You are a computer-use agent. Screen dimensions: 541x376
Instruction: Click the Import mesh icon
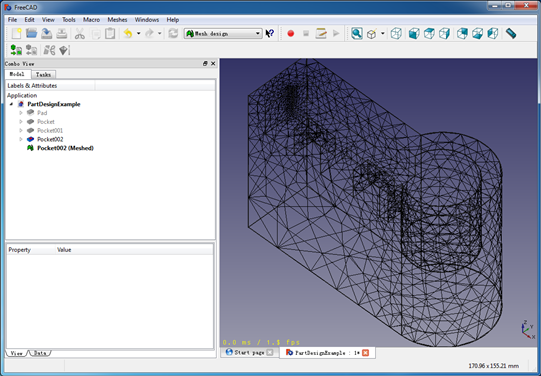[x=16, y=50]
